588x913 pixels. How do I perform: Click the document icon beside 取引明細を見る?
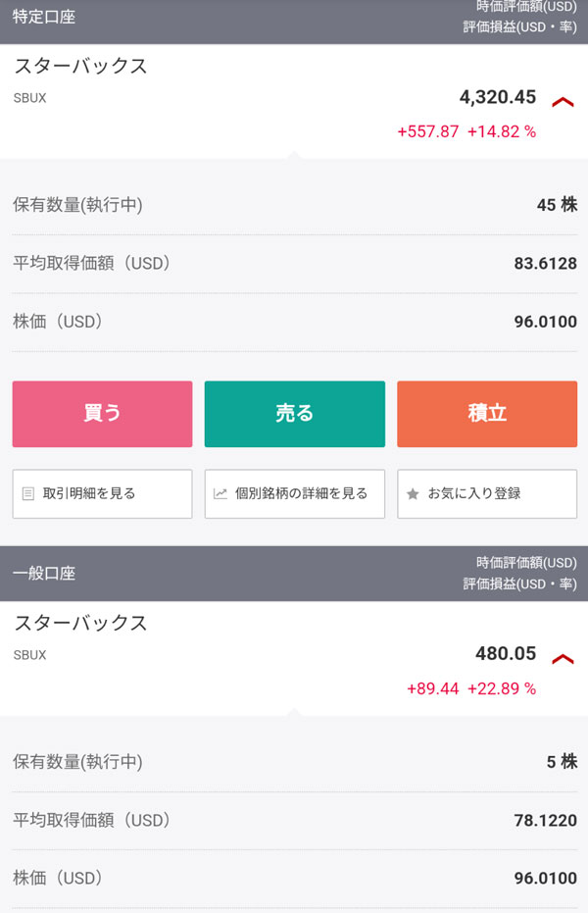(28, 494)
